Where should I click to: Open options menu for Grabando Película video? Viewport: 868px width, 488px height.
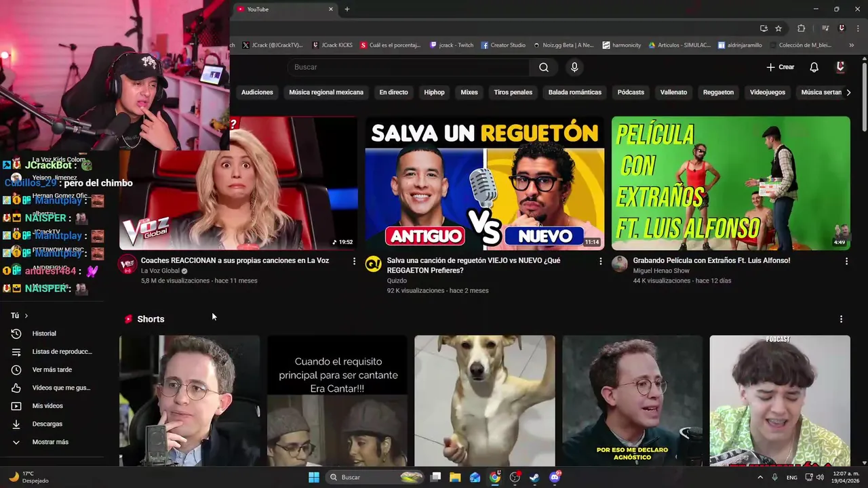pyautogui.click(x=846, y=261)
